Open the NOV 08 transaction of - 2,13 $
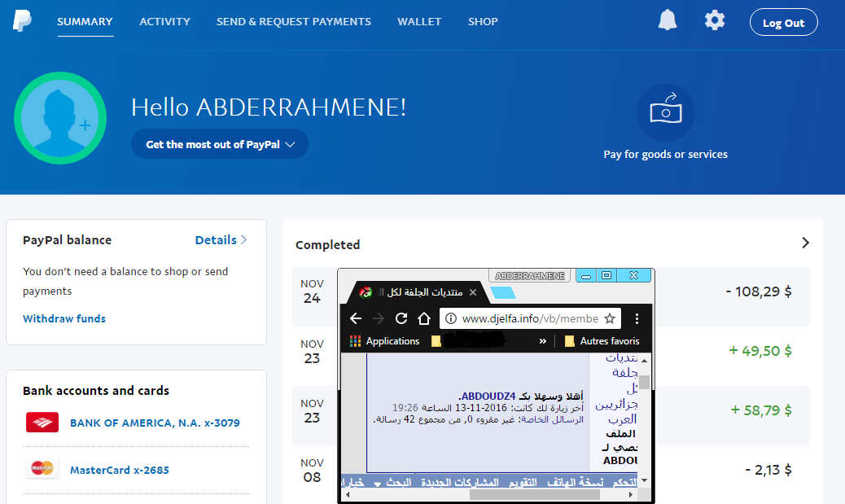The width and height of the screenshot is (845, 504). coord(551,475)
